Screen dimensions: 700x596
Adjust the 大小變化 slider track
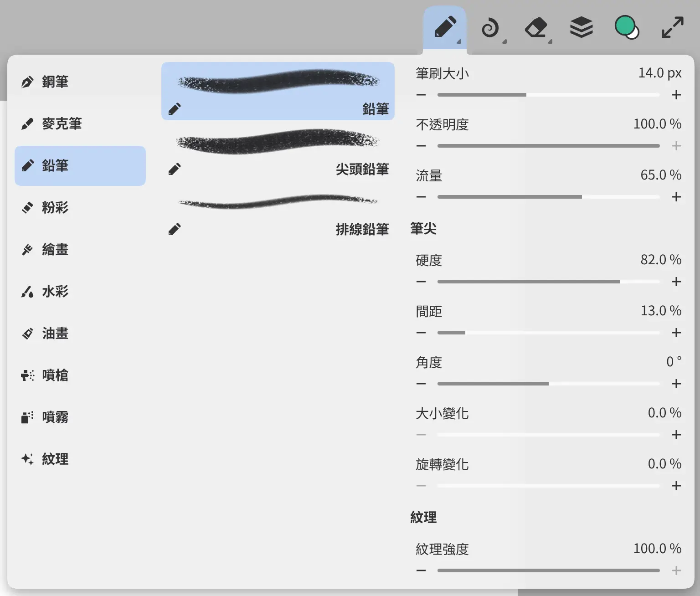tap(549, 435)
